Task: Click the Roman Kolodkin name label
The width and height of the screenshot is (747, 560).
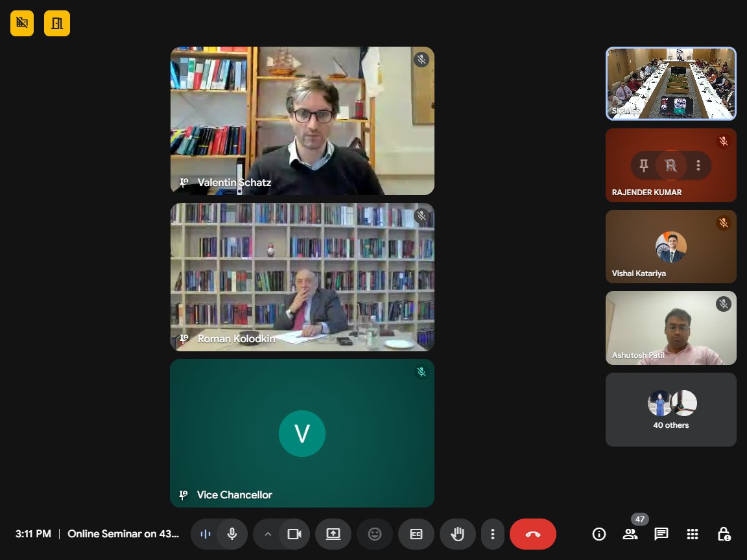Action: click(236, 338)
